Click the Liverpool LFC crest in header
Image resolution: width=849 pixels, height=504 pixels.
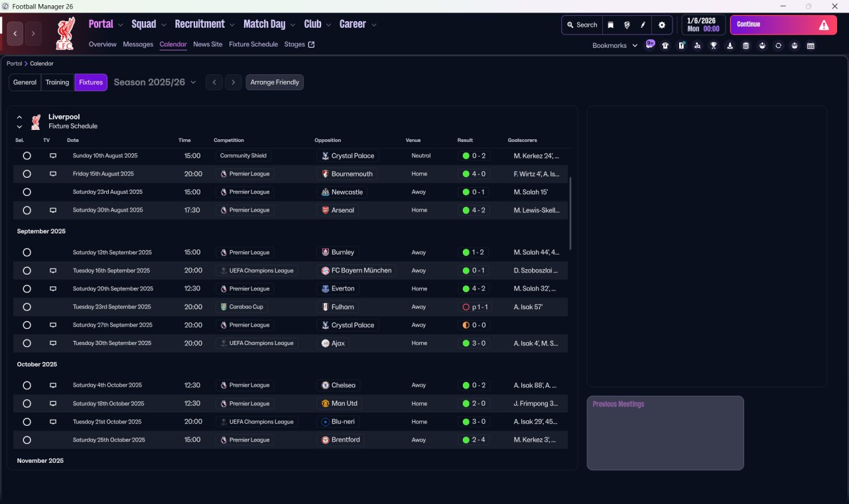coord(65,33)
